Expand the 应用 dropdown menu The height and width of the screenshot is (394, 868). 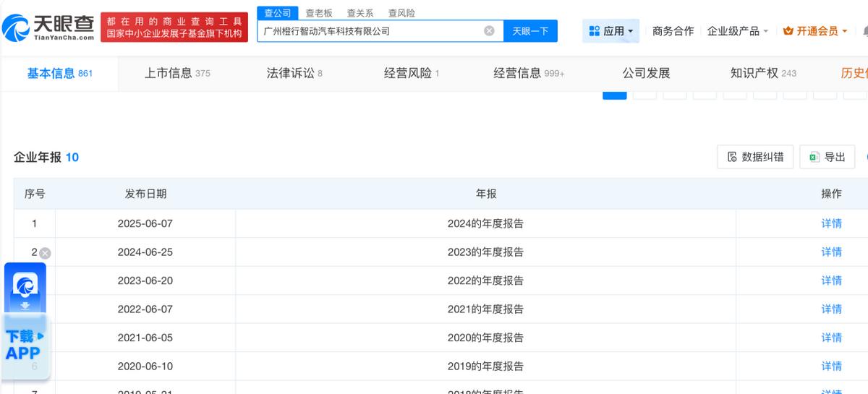pyautogui.click(x=610, y=31)
